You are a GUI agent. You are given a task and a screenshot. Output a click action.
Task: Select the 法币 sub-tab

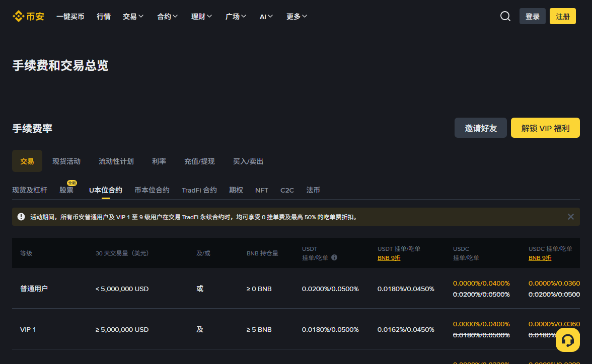[313, 190]
